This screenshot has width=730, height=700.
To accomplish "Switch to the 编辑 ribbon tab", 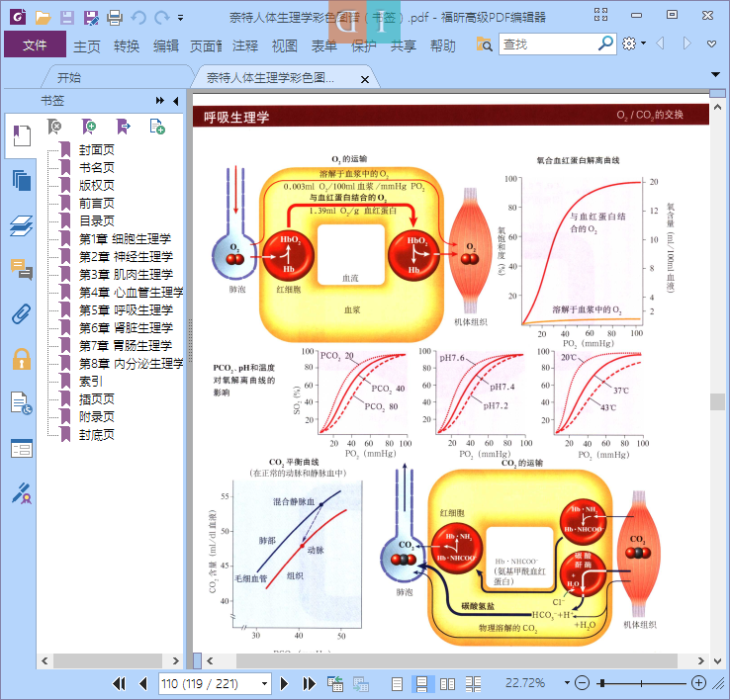I will [x=166, y=45].
